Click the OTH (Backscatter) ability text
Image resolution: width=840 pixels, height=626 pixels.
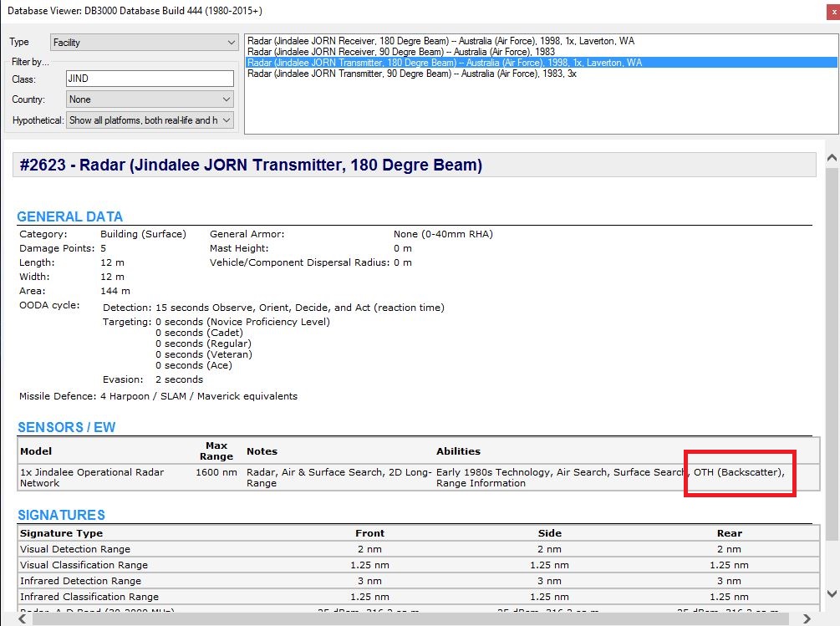pyautogui.click(x=738, y=472)
